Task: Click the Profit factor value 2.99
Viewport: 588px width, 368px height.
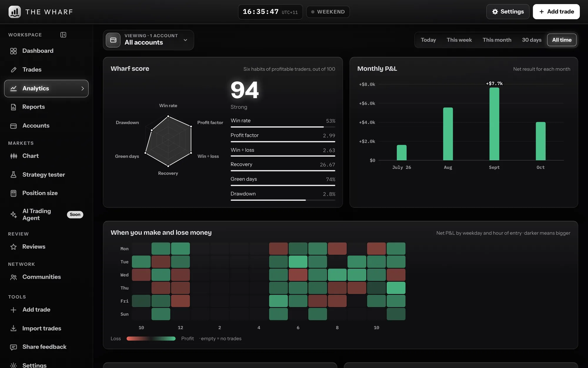Action: (329, 136)
